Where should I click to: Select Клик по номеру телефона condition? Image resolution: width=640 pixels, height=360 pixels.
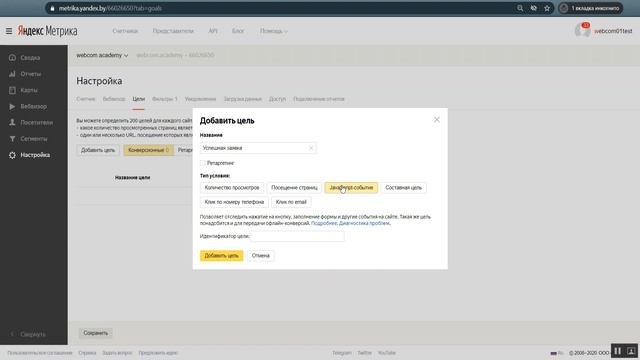coord(234,202)
